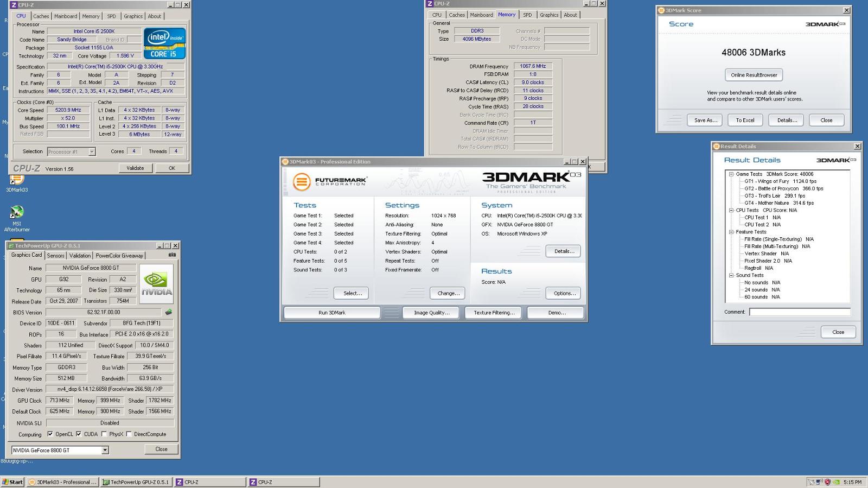Image resolution: width=868 pixels, height=488 pixels.
Task: Select the GT2 - Battle of Proxycon row
Action: (x=783, y=188)
